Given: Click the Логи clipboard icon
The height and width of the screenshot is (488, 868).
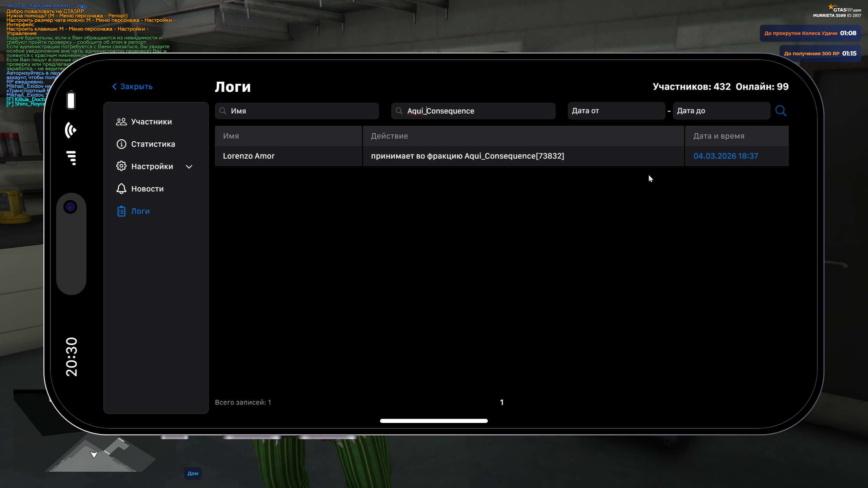Looking at the screenshot, I should click(x=121, y=211).
